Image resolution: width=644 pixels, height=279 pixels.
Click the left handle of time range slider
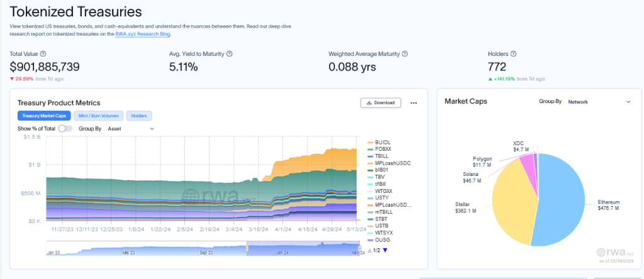tap(247, 249)
